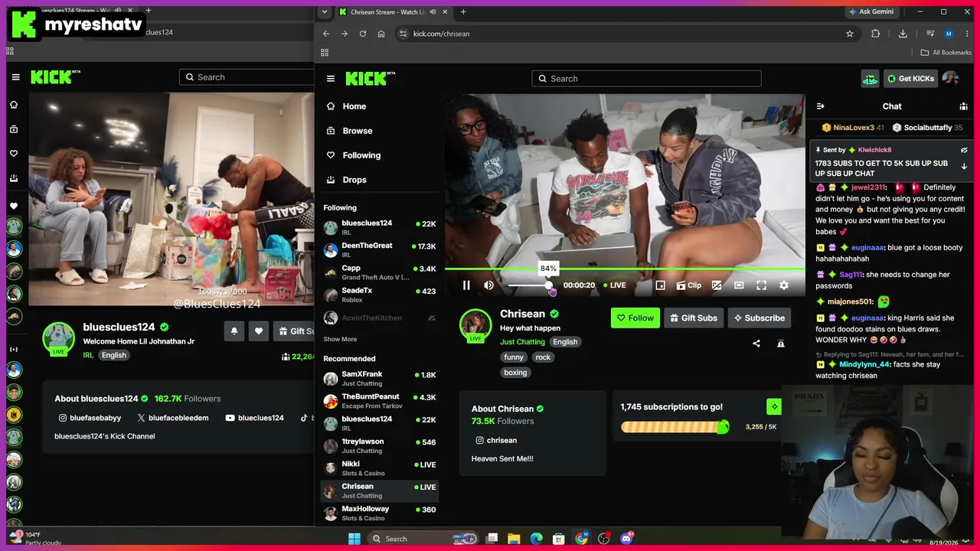Image resolution: width=980 pixels, height=551 pixels.
Task: Open video player settings gear
Action: (x=784, y=285)
